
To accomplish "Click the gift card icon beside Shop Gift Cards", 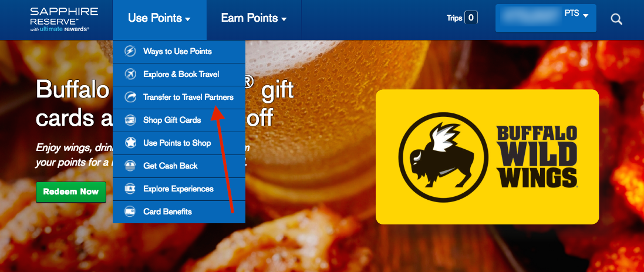I will (130, 120).
